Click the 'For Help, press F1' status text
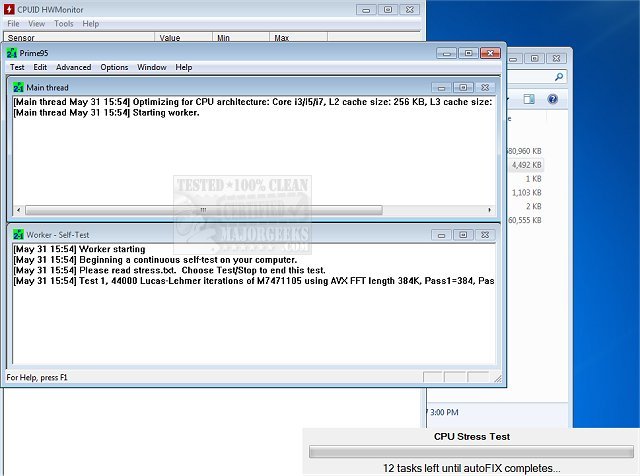Screen dimensions: 640x476 [x=37, y=378]
